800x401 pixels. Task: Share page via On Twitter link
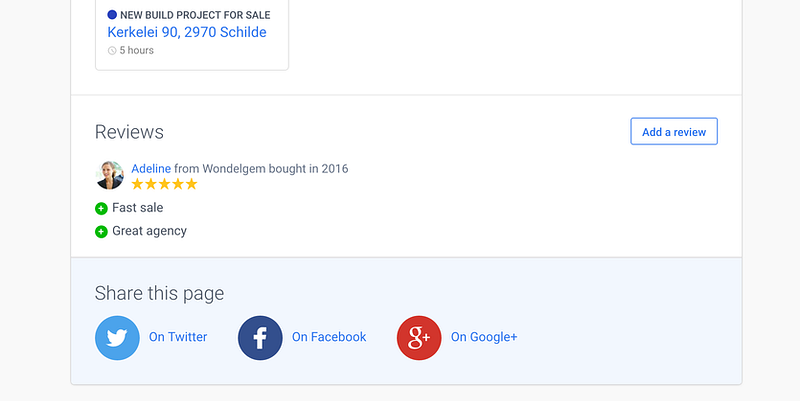pos(178,337)
